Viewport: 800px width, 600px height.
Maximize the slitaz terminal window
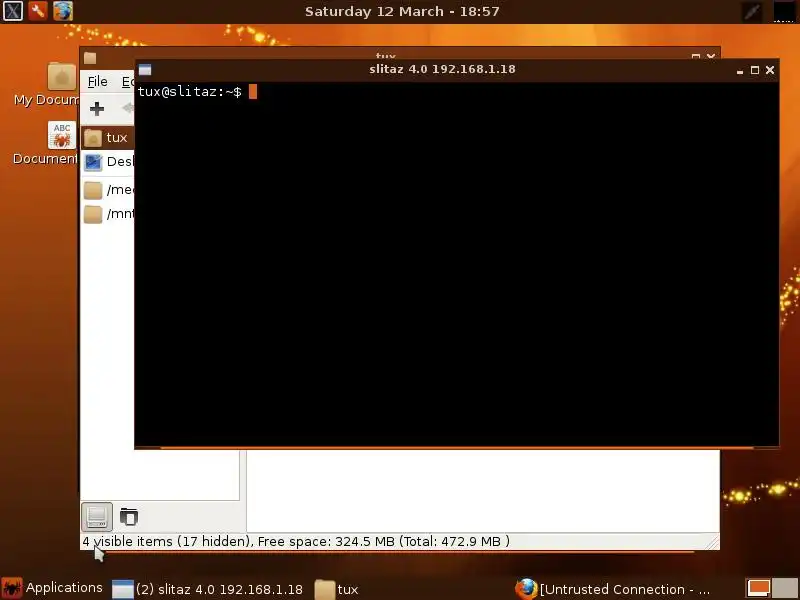(755, 70)
